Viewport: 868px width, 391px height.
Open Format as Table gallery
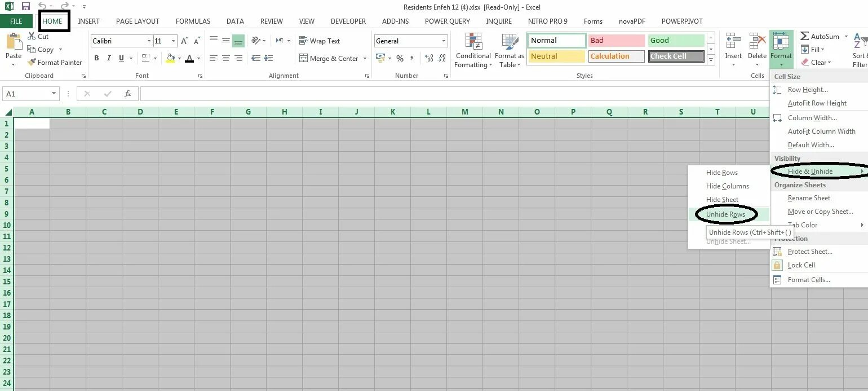coord(510,51)
